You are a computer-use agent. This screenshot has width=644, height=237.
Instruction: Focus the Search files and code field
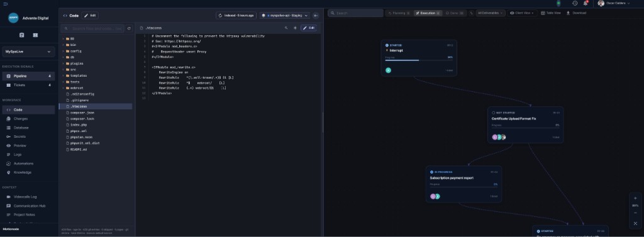click(93, 28)
